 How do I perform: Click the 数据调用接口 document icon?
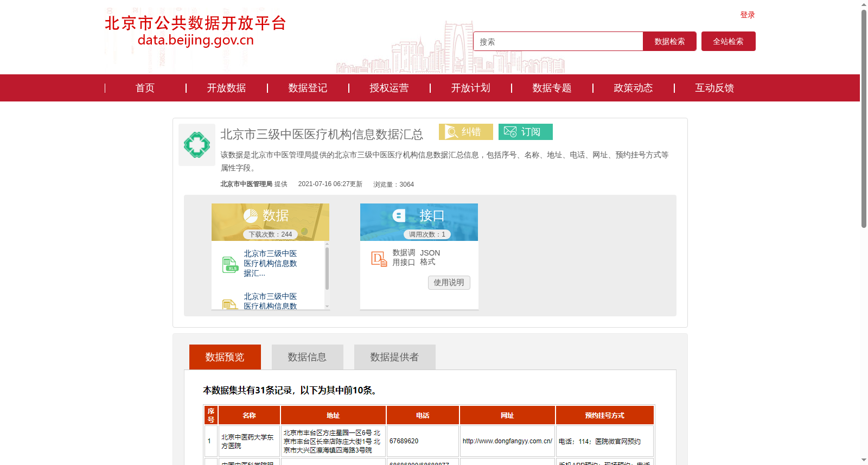coord(379,259)
